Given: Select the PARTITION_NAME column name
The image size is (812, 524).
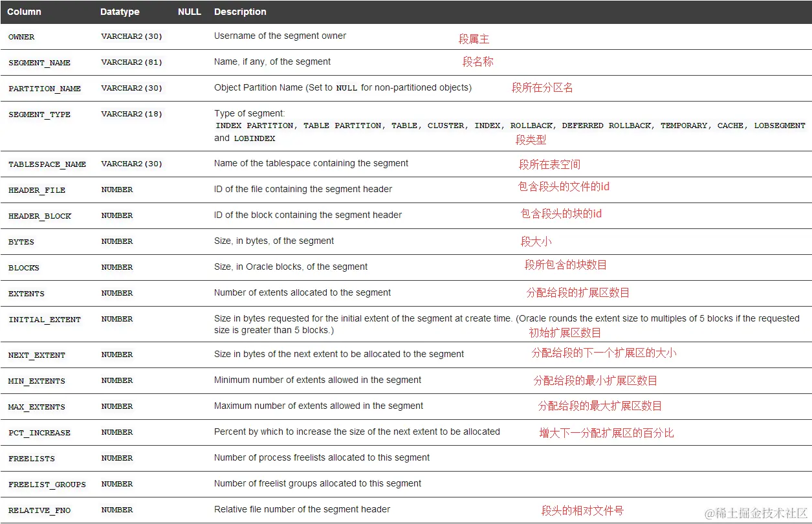Looking at the screenshot, I should pyautogui.click(x=45, y=89).
